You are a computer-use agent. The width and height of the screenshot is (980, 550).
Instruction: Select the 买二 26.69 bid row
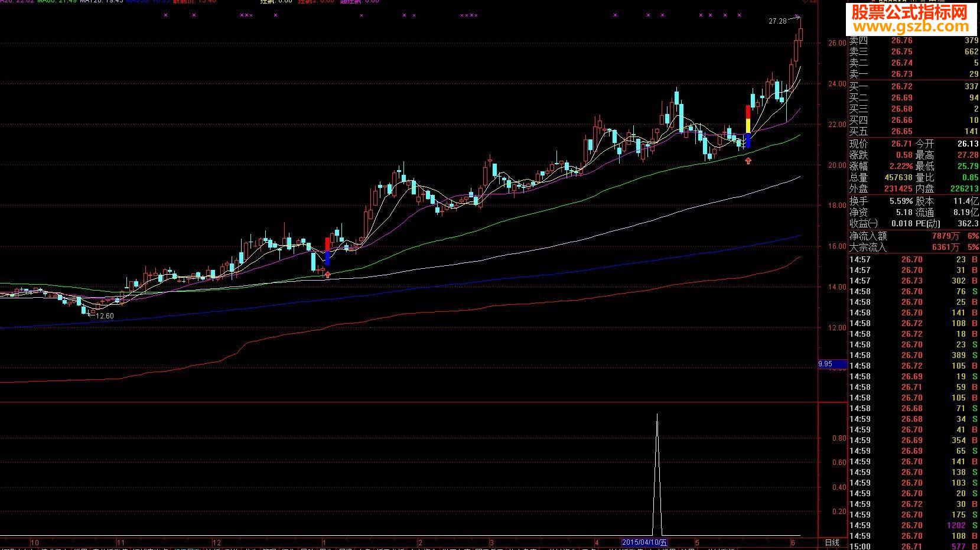[x=914, y=98]
